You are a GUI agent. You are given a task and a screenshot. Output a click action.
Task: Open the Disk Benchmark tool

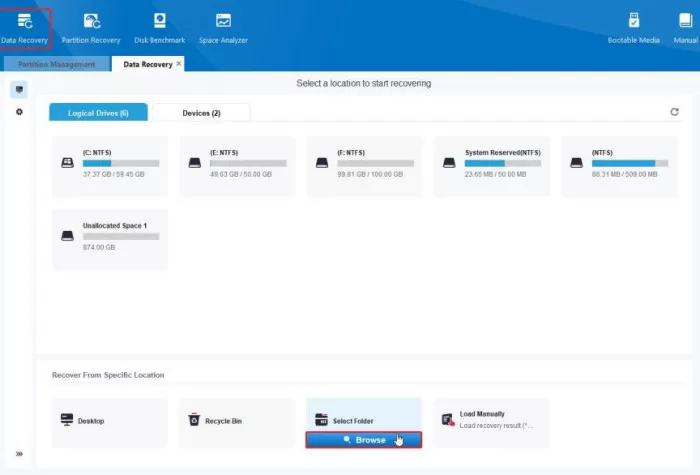point(159,29)
